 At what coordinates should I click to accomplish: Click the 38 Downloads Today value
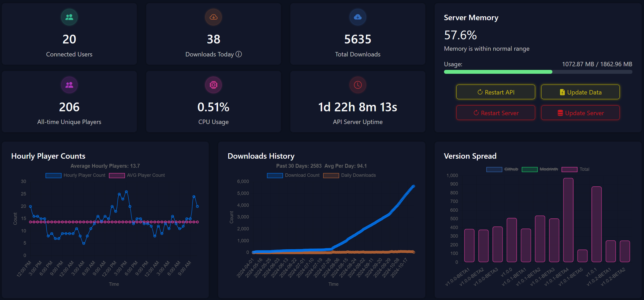pos(213,39)
